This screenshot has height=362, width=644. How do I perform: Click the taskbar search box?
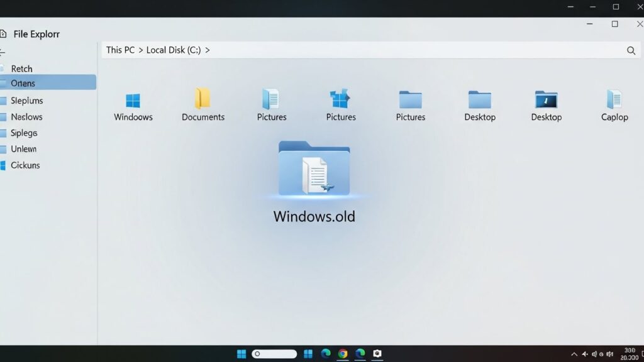click(x=274, y=354)
